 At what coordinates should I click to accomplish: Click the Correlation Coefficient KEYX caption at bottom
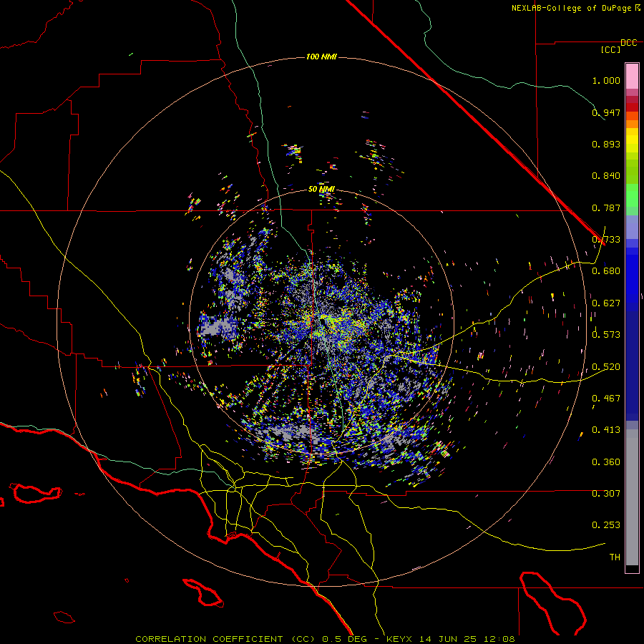[325, 639]
